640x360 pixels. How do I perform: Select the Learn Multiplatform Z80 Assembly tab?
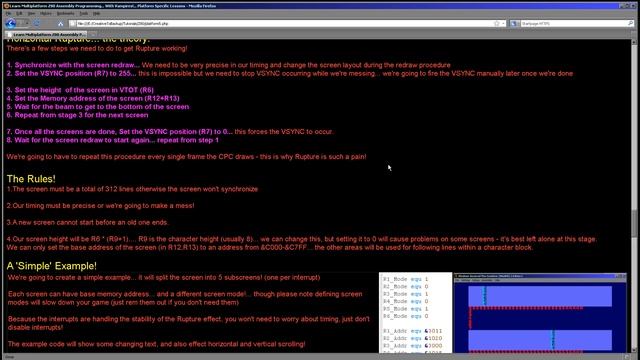pos(47,35)
